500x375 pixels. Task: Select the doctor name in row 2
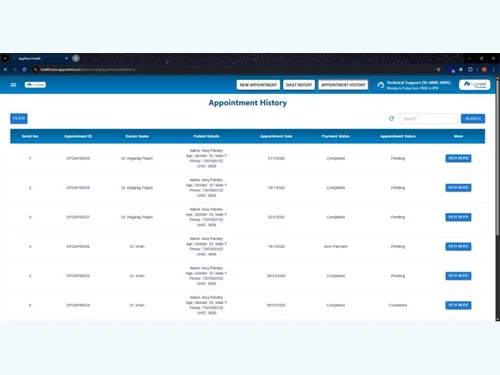pos(137,188)
